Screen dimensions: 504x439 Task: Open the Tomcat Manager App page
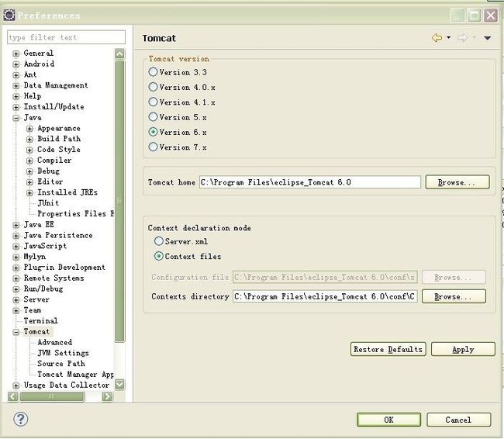75,375
